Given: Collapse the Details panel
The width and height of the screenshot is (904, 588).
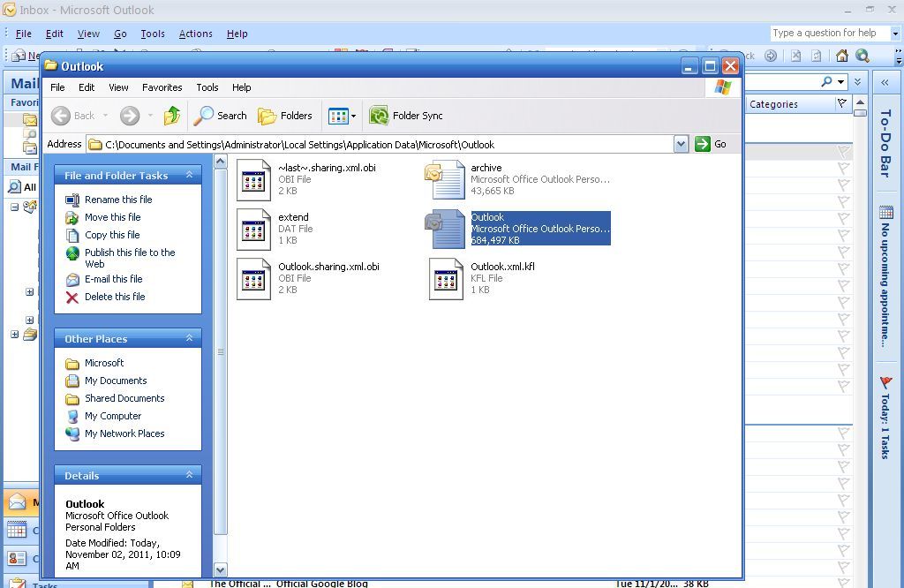Looking at the screenshot, I should click(x=189, y=475).
